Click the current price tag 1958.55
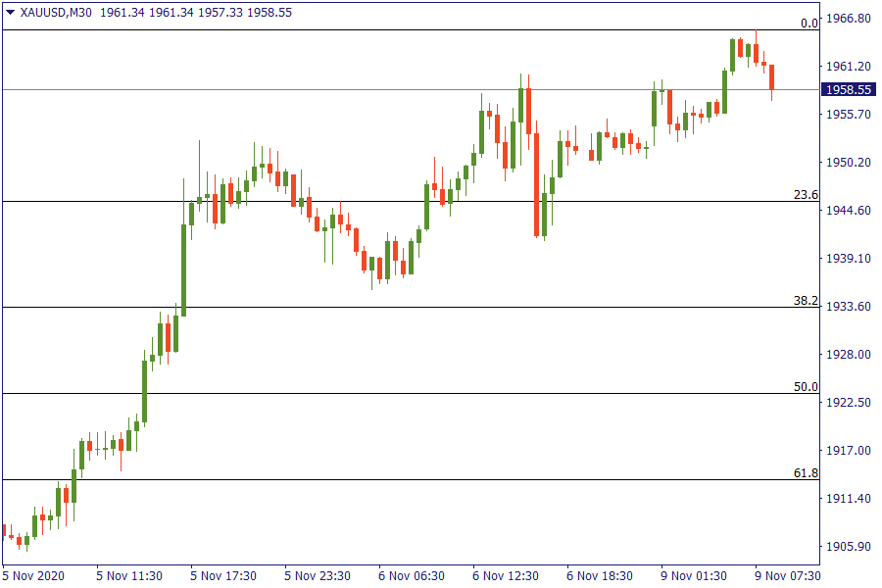882x588 pixels. tap(849, 89)
